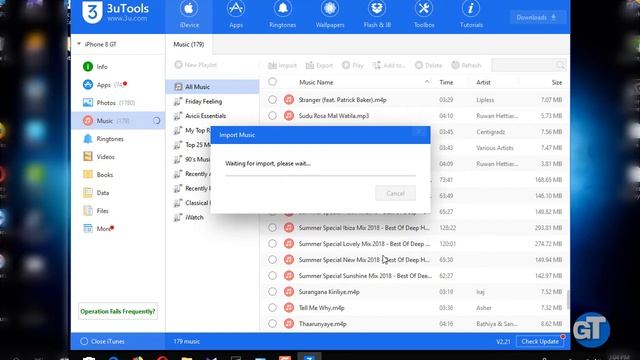Check Summer Special Lovely Mix 2018
This screenshot has height=360, width=640.
point(272,244)
